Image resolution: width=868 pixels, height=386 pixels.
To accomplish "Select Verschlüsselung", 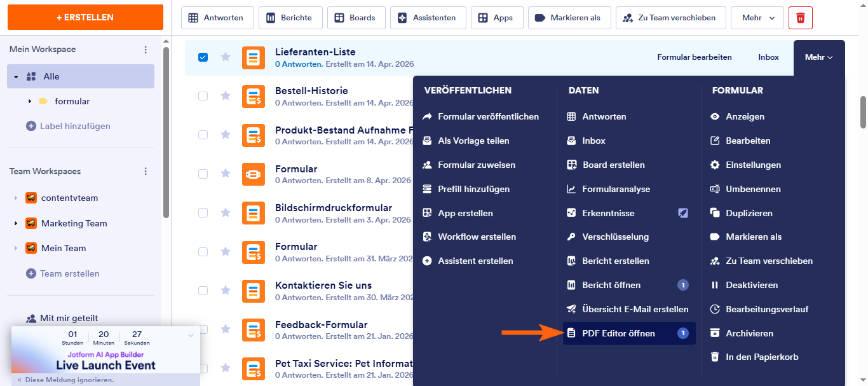I will coord(608,237).
